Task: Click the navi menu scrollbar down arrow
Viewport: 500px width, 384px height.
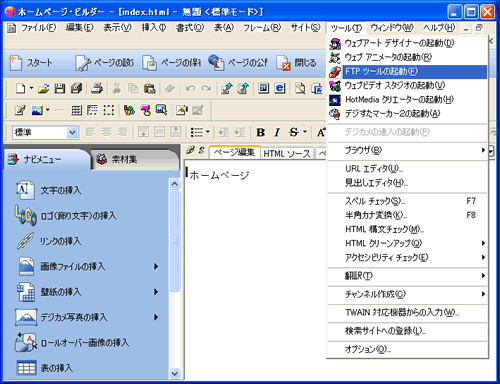Action: pos(174,374)
